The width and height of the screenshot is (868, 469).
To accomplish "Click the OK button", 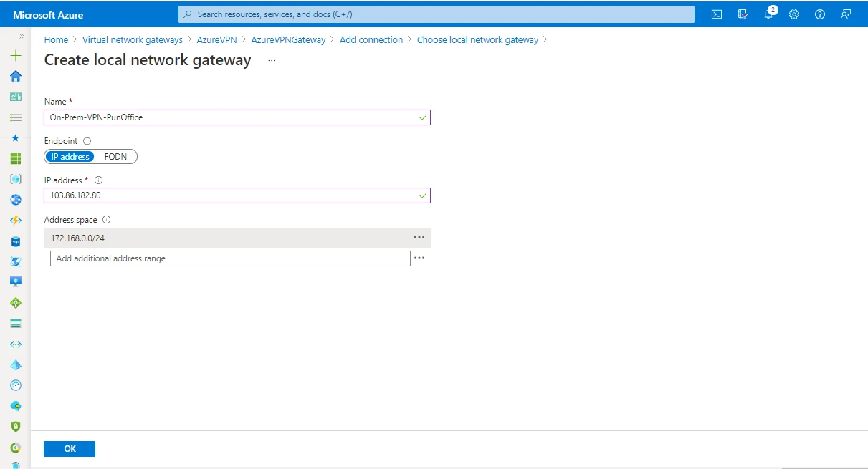I will click(x=69, y=448).
